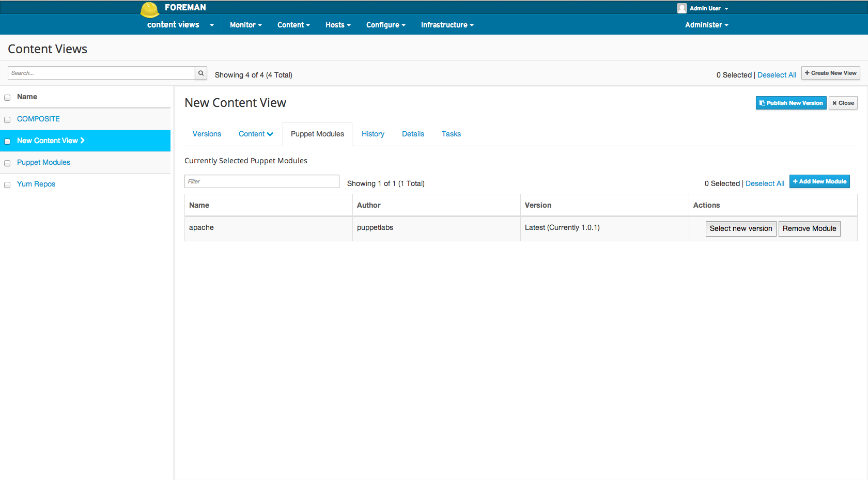Expand the Content tab dropdown
This screenshot has height=480, width=868.
[256, 134]
